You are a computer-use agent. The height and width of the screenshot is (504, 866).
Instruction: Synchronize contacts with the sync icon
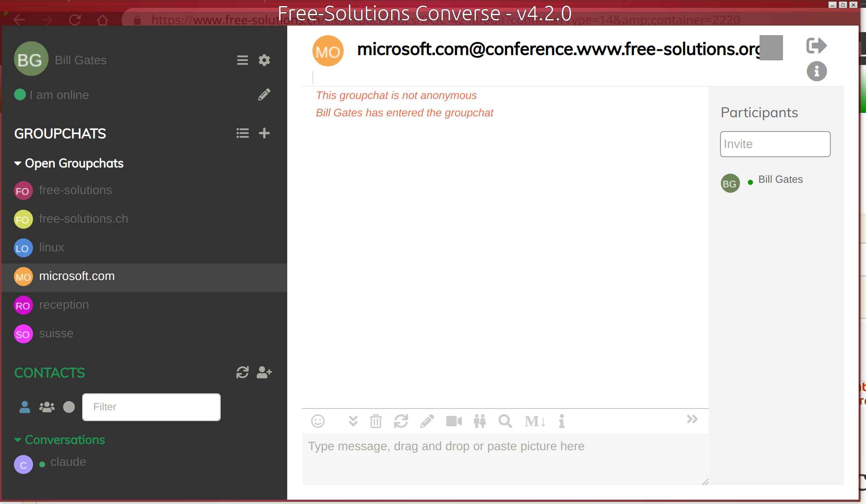pos(242,372)
